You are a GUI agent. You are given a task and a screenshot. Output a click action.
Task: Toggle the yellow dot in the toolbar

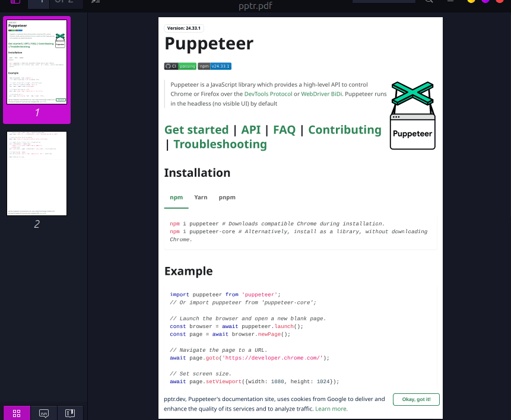471,2
